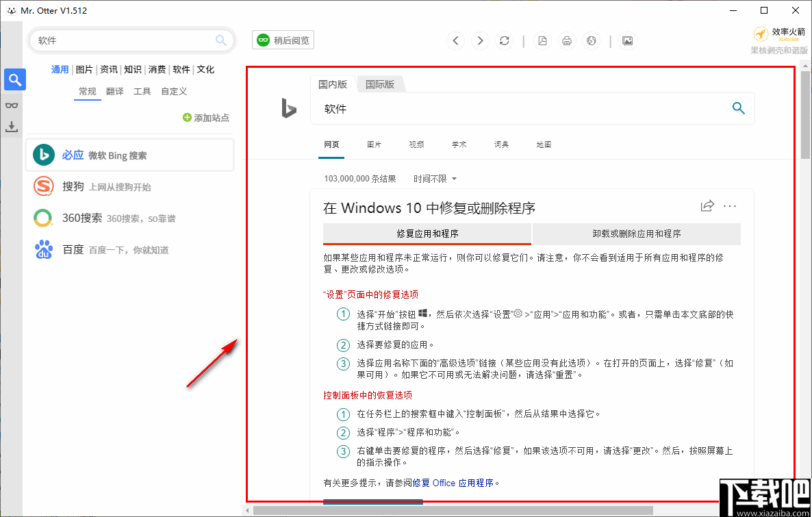Switch to the 文化 category

click(205, 69)
